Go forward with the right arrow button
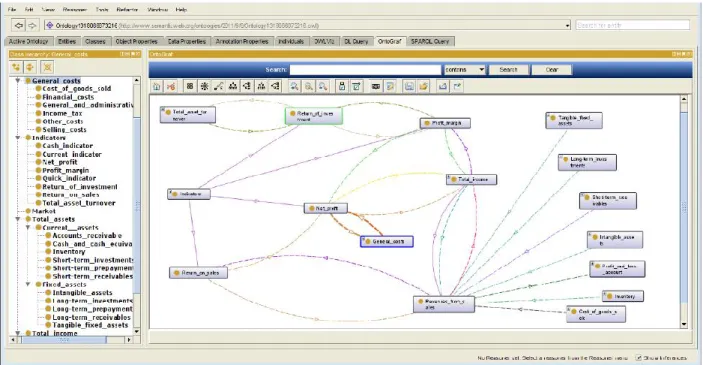The height and width of the screenshot is (365, 703). point(32,26)
